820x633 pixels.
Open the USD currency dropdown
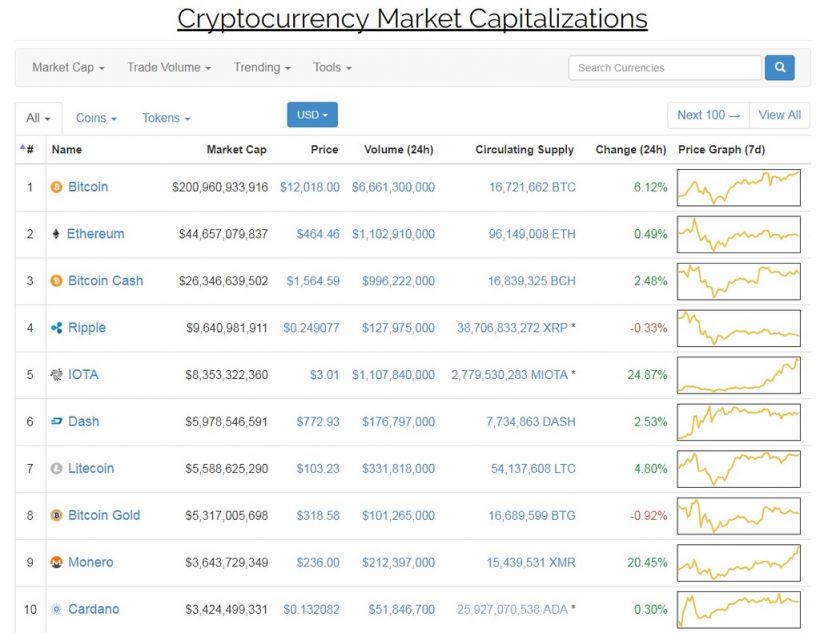click(311, 115)
